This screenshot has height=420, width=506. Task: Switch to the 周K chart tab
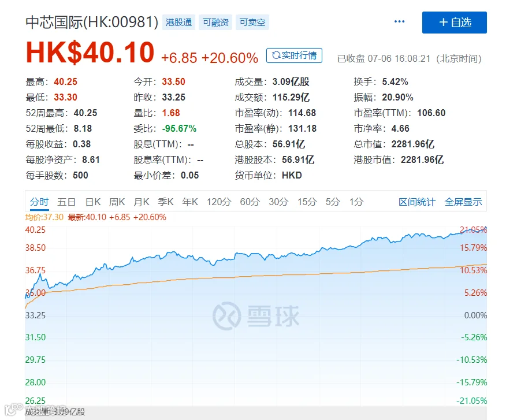coord(117,202)
